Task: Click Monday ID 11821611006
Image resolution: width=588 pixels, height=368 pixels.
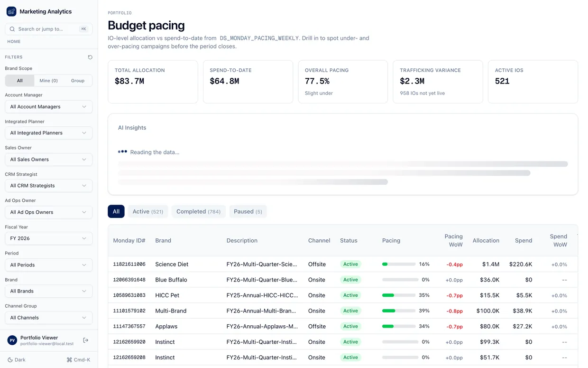Action: 129,264
